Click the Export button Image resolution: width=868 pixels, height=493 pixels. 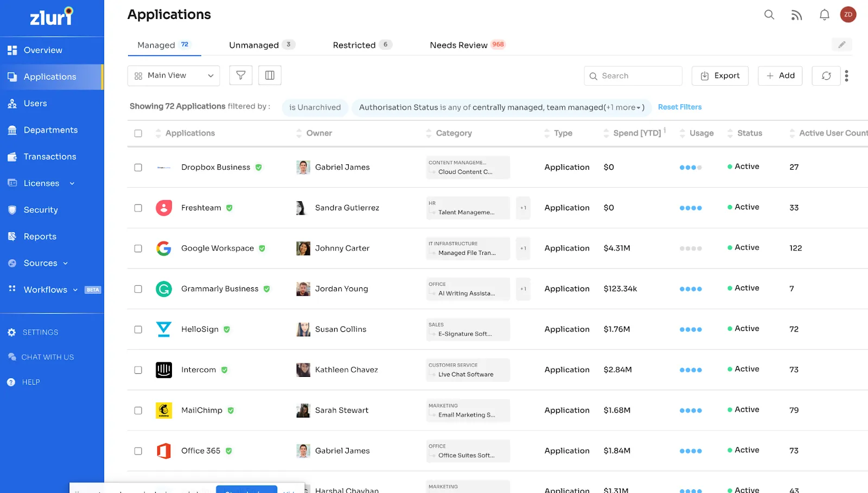(x=720, y=76)
